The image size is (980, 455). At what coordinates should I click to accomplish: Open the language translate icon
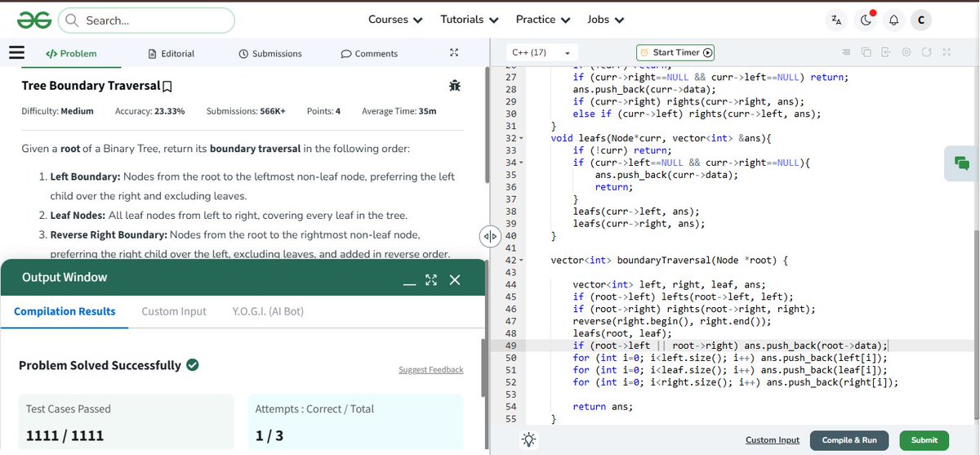coord(836,20)
